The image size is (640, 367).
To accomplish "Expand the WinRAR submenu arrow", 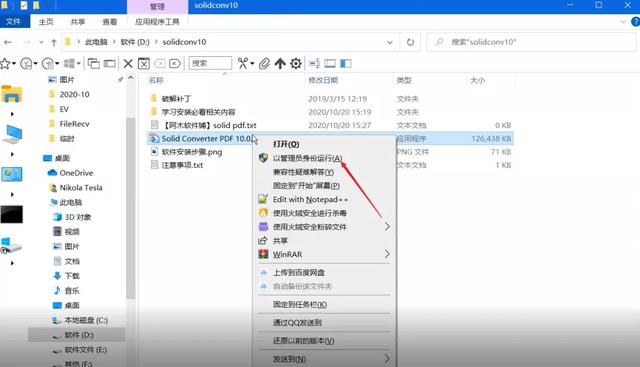I will click(387, 254).
